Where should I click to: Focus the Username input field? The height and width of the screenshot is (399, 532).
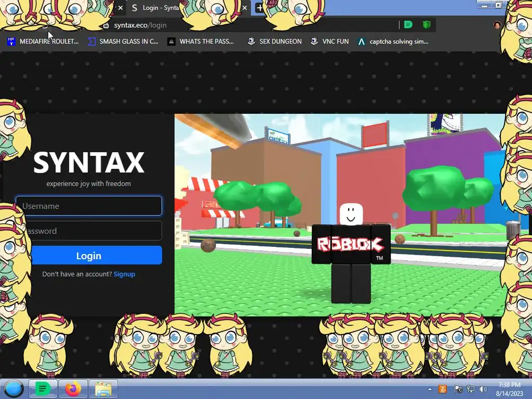(89, 206)
